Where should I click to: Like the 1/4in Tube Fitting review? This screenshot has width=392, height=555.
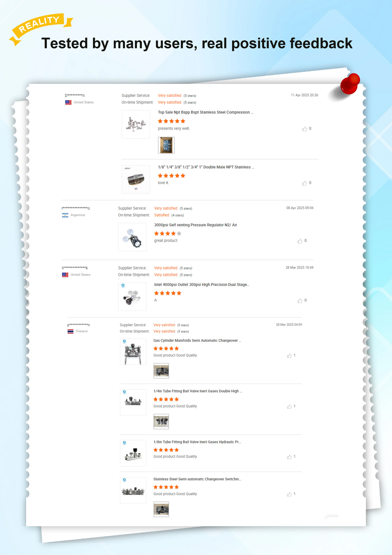click(x=289, y=407)
